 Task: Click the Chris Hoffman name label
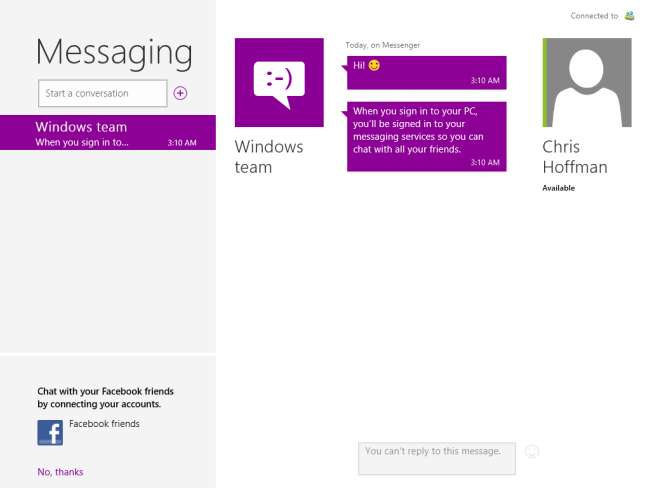tap(575, 157)
